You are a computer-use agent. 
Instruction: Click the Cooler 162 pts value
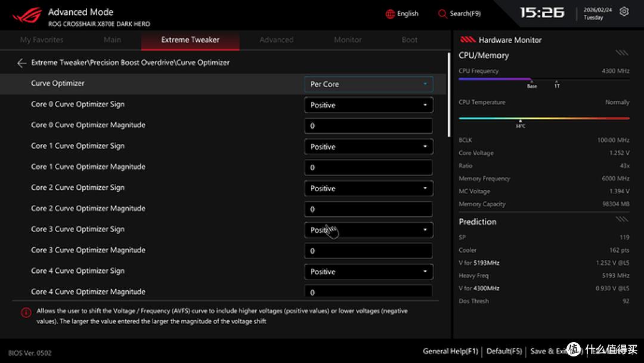click(620, 250)
